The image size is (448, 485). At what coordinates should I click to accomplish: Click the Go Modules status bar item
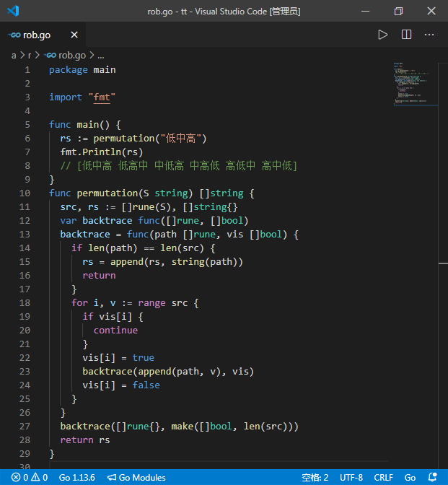click(136, 477)
